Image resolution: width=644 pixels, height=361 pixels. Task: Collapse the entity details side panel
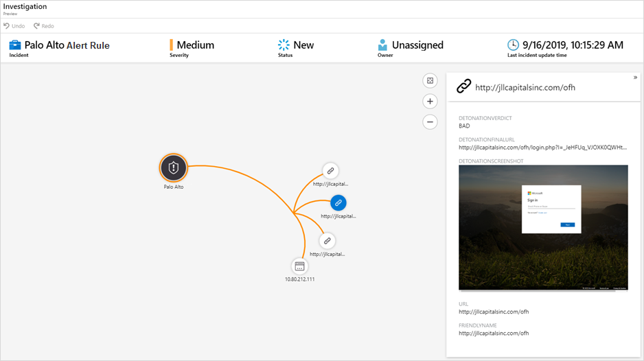tap(635, 78)
